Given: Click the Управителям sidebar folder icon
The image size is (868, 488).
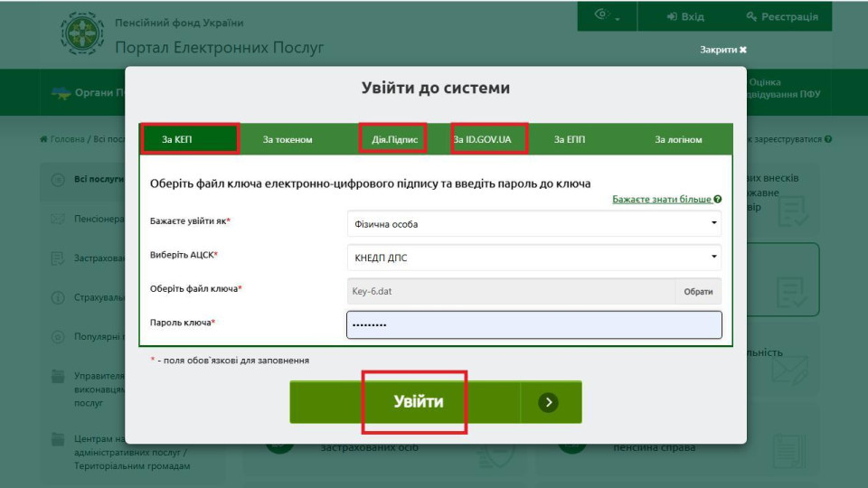Looking at the screenshot, I should pyautogui.click(x=58, y=377).
